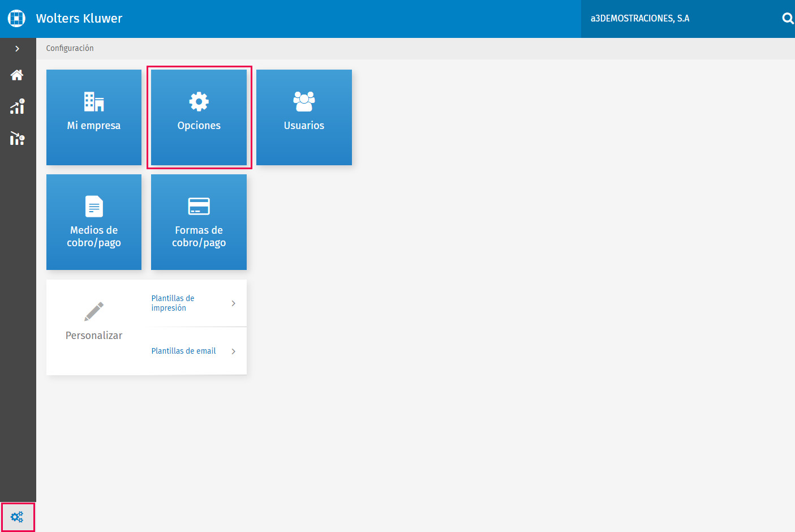Click the Personalizar pencil icon
Viewport: 795px width, 532px height.
click(x=94, y=311)
